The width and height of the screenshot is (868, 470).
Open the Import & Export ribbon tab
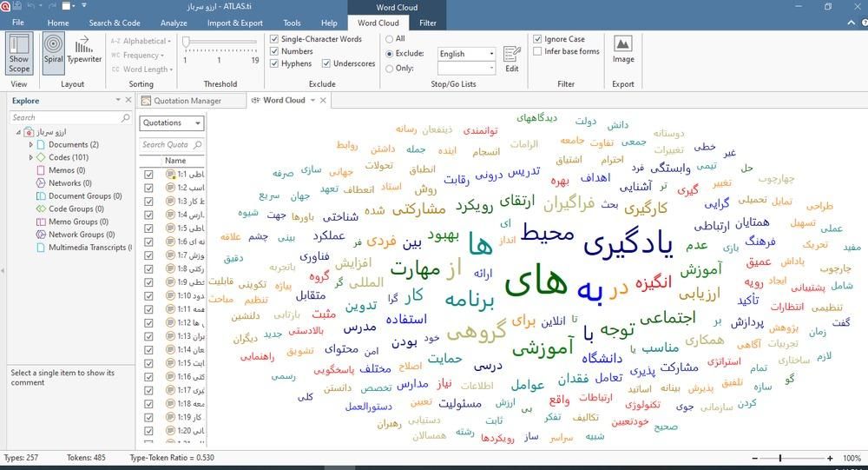click(235, 23)
